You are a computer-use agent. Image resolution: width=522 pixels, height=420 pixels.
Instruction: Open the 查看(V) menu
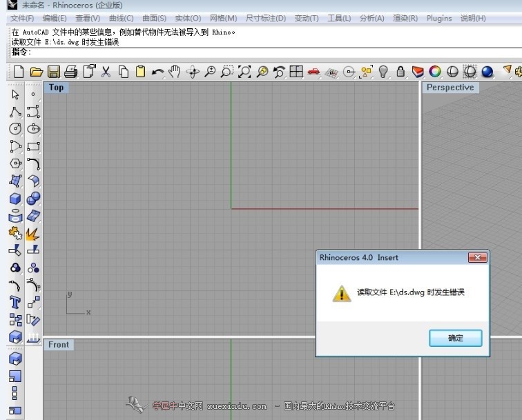[x=88, y=19]
